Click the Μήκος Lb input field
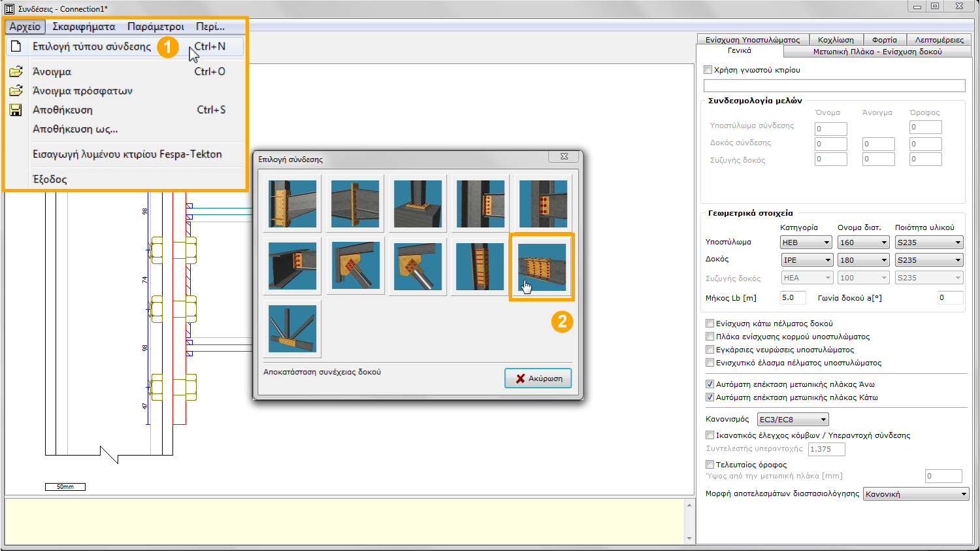The height and width of the screenshot is (551, 980). point(794,298)
